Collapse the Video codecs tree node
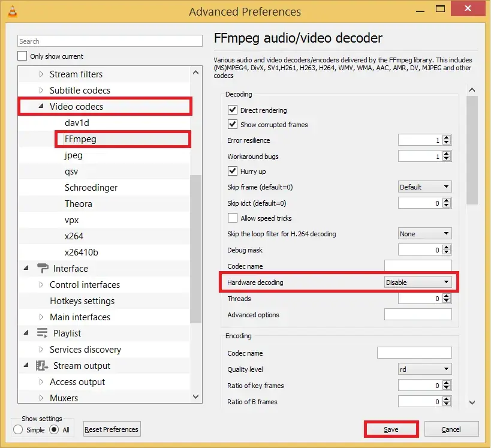491x448 pixels. (x=41, y=107)
